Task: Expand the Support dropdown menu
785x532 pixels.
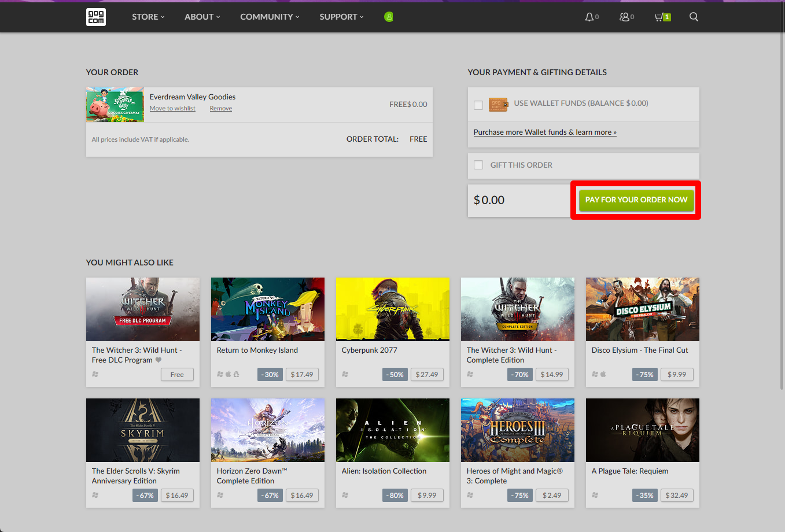Action: coord(341,17)
